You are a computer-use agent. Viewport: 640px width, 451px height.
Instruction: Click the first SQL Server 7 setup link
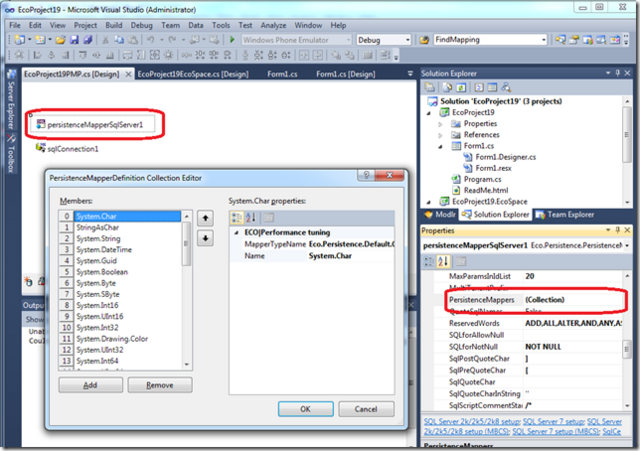pos(553,421)
